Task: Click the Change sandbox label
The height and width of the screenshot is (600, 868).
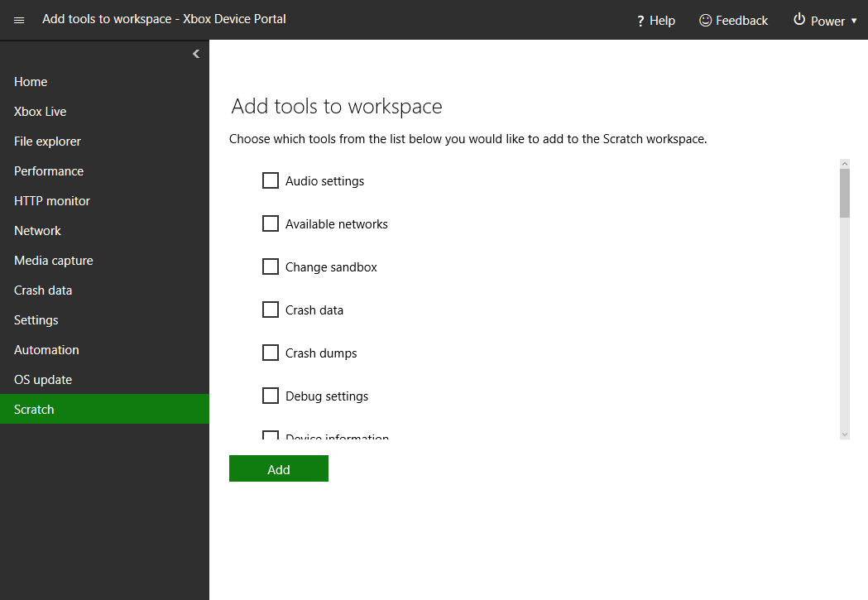Action: point(331,267)
